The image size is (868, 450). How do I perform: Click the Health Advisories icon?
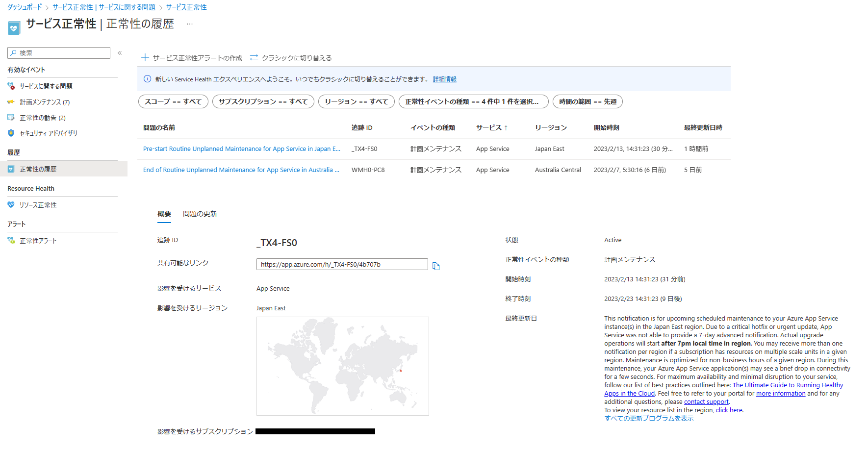coord(11,118)
